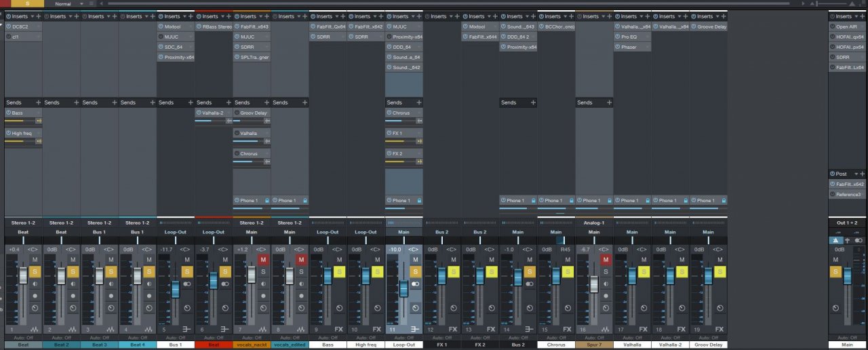The width and height of the screenshot is (868, 350).
Task: Bypass the RBass Stereo insert power icon
Action: [199, 26]
